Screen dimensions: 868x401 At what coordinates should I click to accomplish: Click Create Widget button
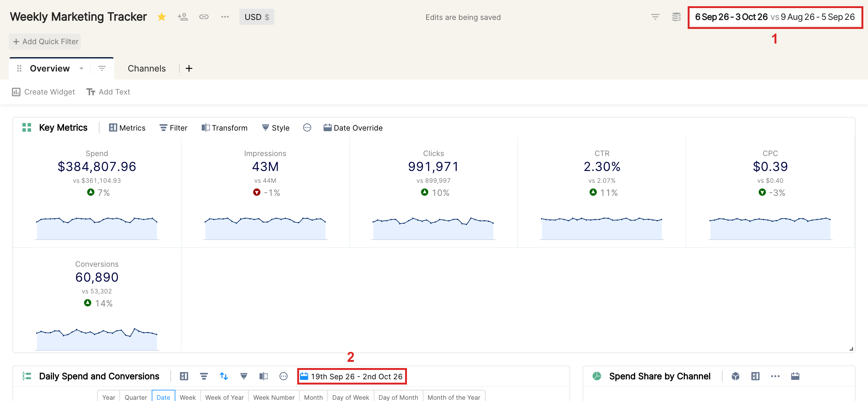point(44,92)
